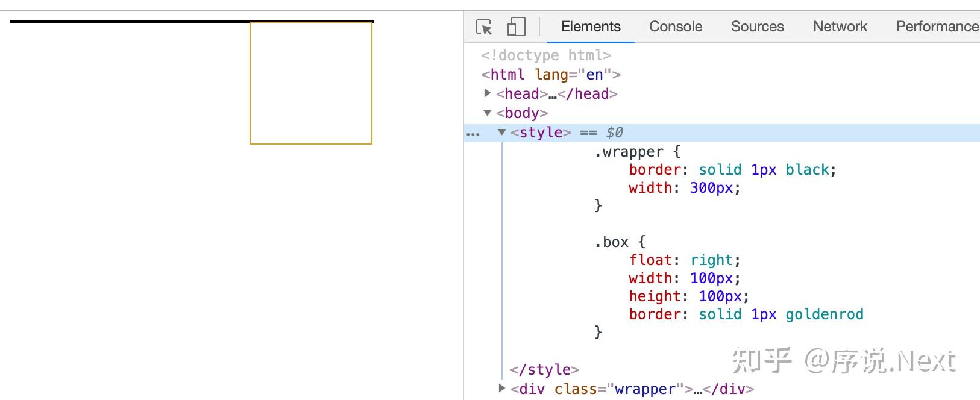
Task: Click the Elements tab
Action: pyautogui.click(x=590, y=27)
